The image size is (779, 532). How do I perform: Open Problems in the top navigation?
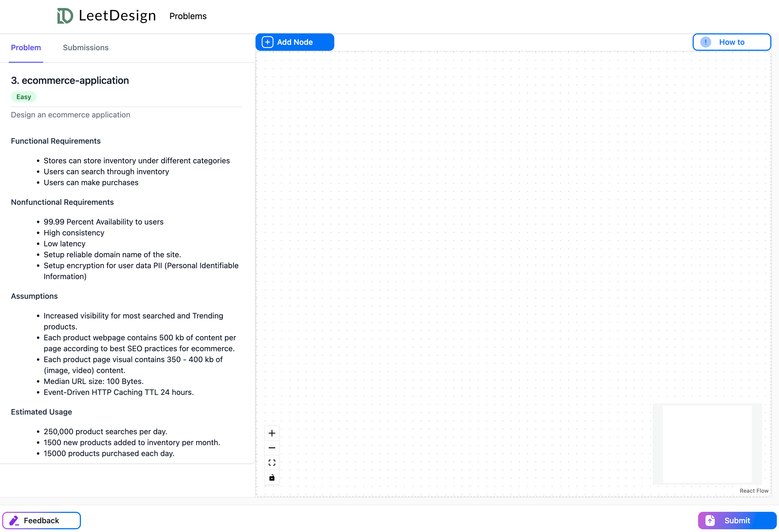(188, 16)
